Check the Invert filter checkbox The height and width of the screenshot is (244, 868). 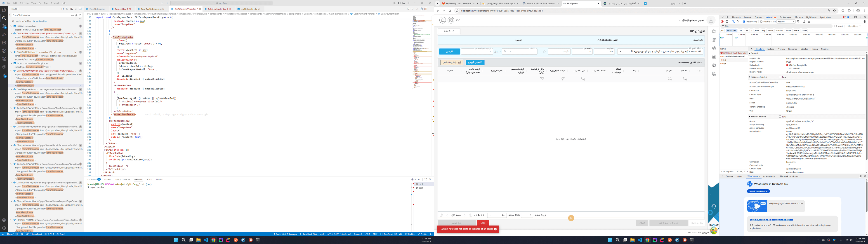click(836, 26)
